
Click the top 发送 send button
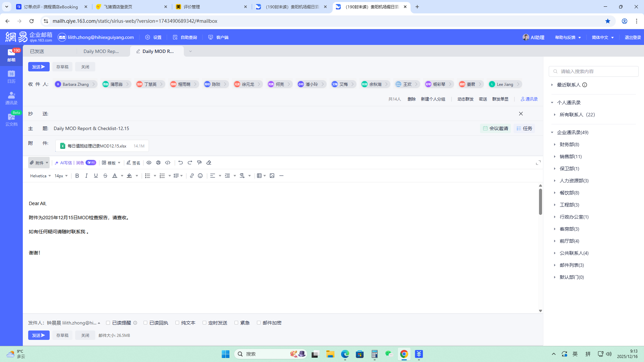coord(39,67)
